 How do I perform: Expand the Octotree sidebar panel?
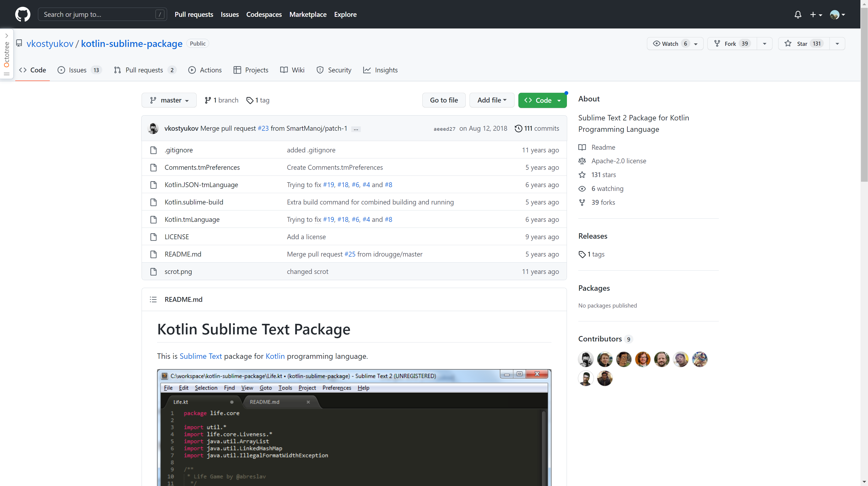pyautogui.click(x=7, y=36)
